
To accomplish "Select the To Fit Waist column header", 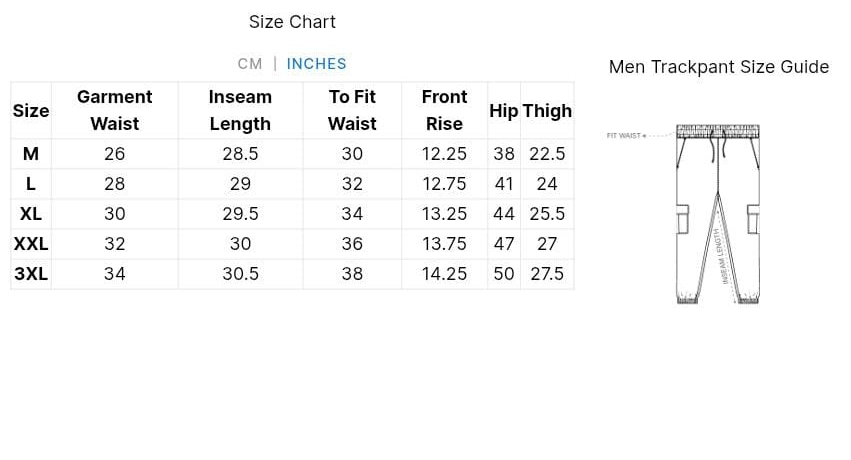I will click(352, 110).
